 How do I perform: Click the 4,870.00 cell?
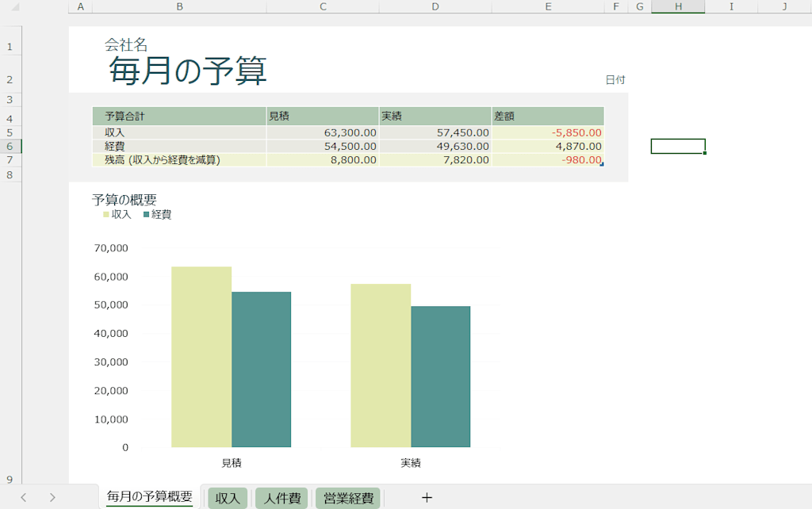(548, 146)
